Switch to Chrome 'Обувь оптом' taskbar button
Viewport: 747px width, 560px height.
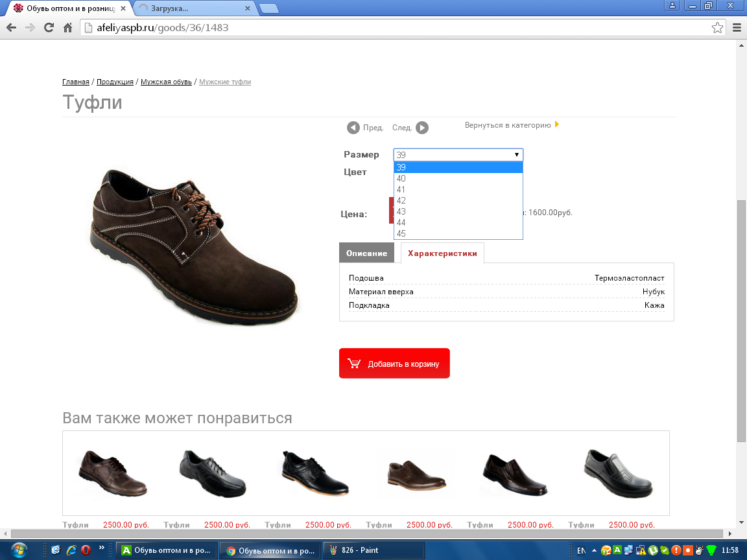click(x=270, y=550)
